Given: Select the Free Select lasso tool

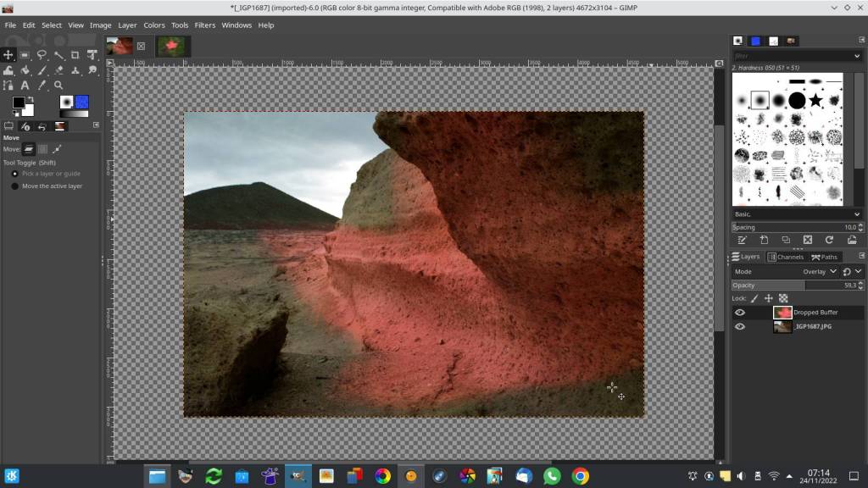Looking at the screenshot, I should coord(42,55).
